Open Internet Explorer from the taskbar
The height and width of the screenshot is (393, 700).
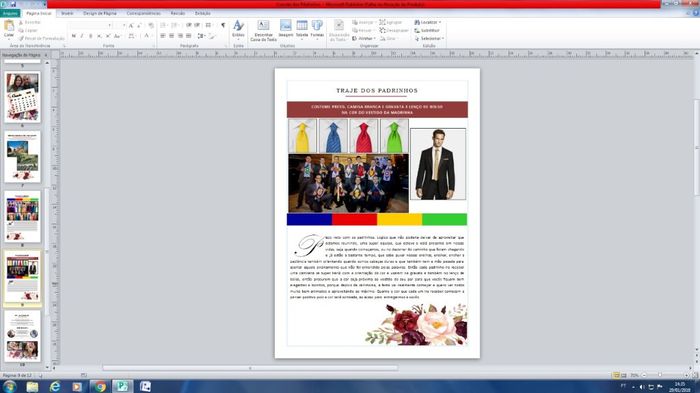click(x=55, y=386)
